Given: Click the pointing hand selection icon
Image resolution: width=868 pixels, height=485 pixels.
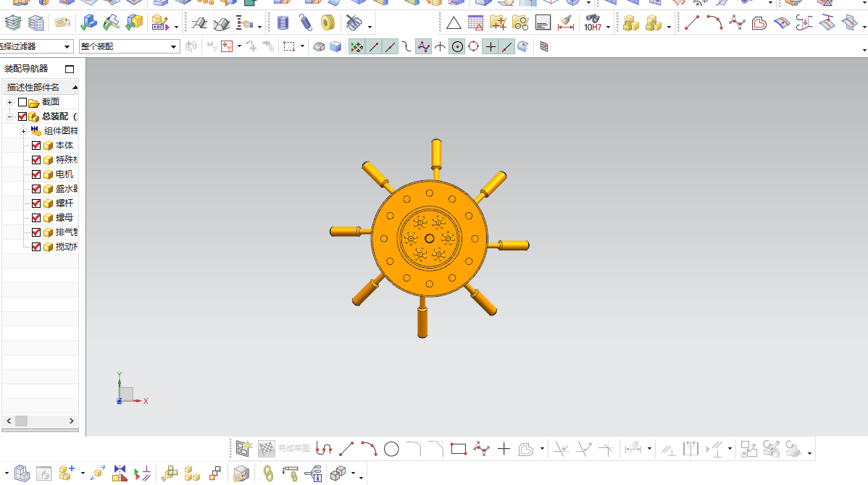Looking at the screenshot, I should pos(244,23).
